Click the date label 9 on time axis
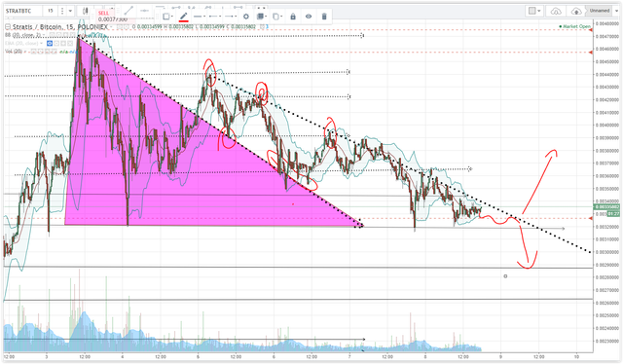Screen dimensions: 623x364 [500, 357]
